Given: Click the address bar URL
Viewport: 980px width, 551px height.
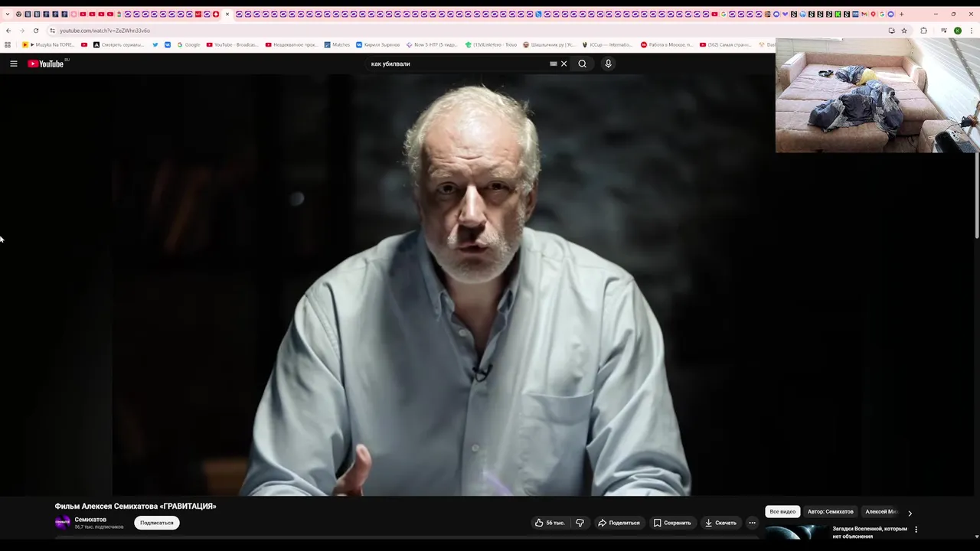Looking at the screenshot, I should pyautogui.click(x=105, y=31).
